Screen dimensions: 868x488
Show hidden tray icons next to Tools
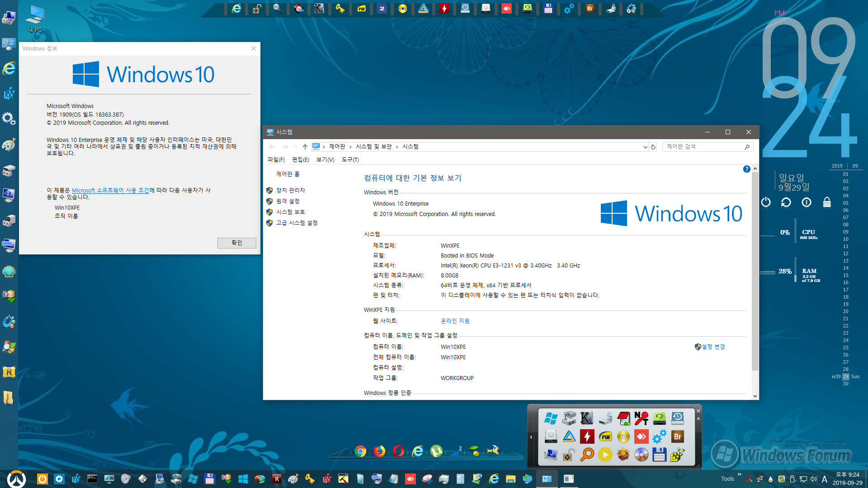pyautogui.click(x=740, y=474)
